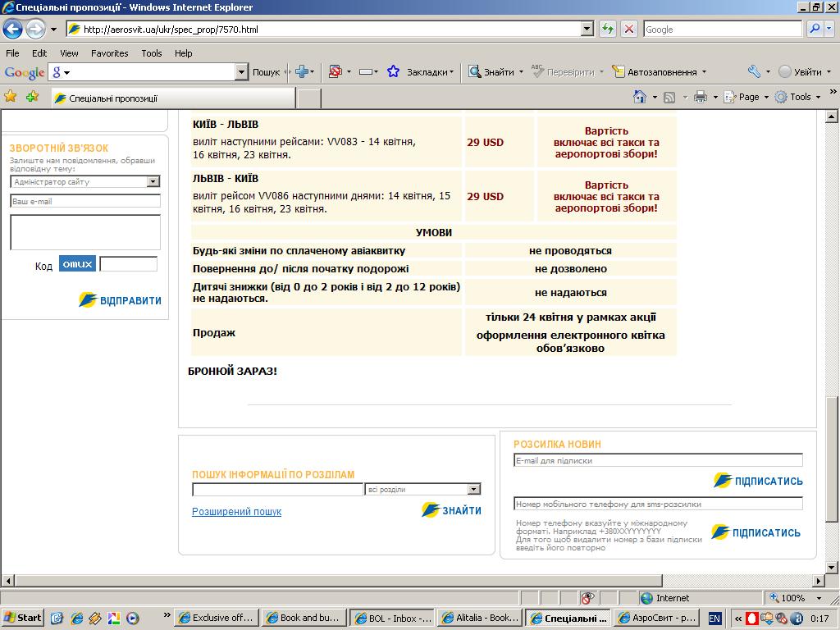Click the browser Back arrow button
Image resolution: width=840 pixels, height=630 pixels.
click(x=12, y=30)
